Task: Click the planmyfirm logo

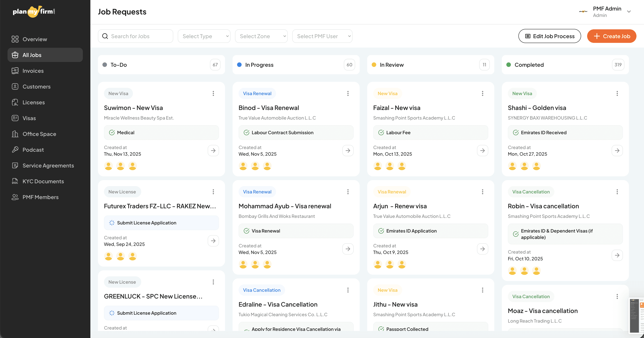Action: pyautogui.click(x=34, y=11)
